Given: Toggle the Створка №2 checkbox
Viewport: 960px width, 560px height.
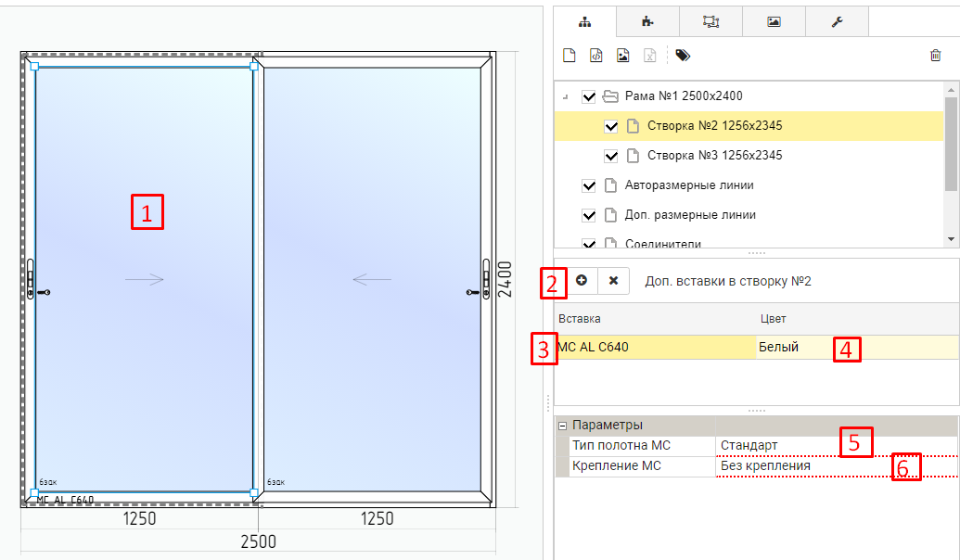Looking at the screenshot, I should [x=611, y=127].
